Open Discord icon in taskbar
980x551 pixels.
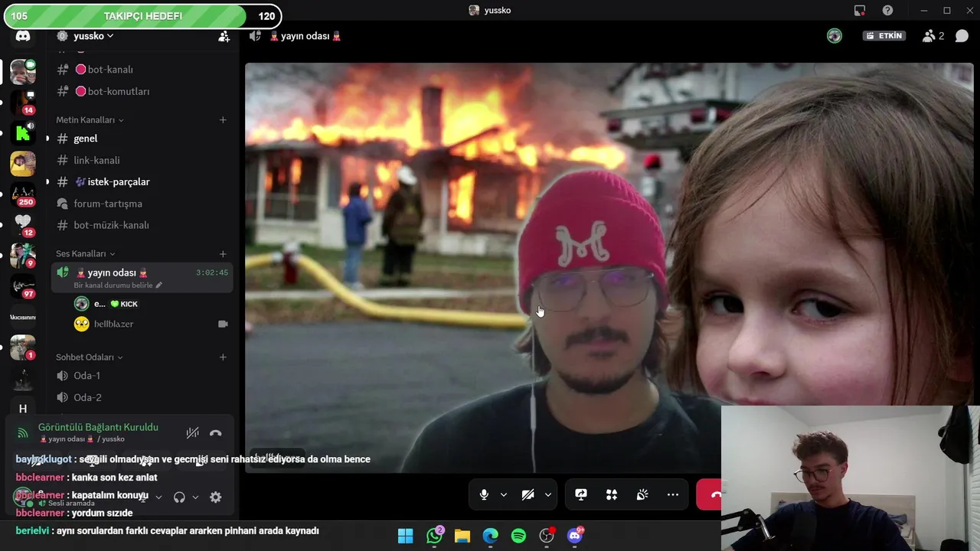pos(575,536)
